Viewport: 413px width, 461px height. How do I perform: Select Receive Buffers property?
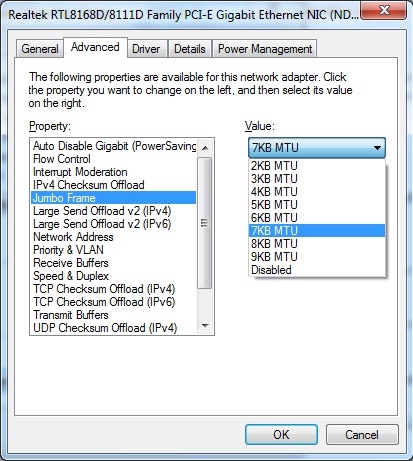[113, 263]
